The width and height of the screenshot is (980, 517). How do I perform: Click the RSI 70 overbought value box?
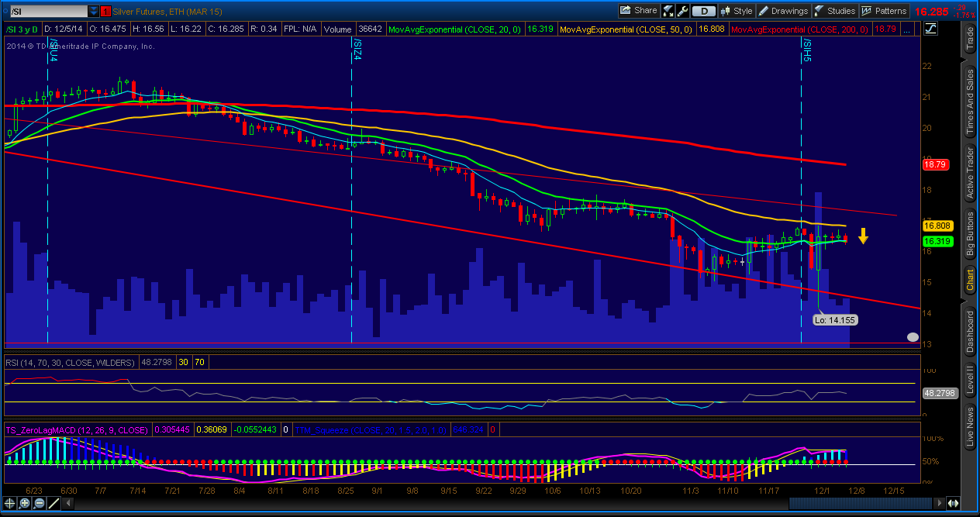click(x=199, y=362)
